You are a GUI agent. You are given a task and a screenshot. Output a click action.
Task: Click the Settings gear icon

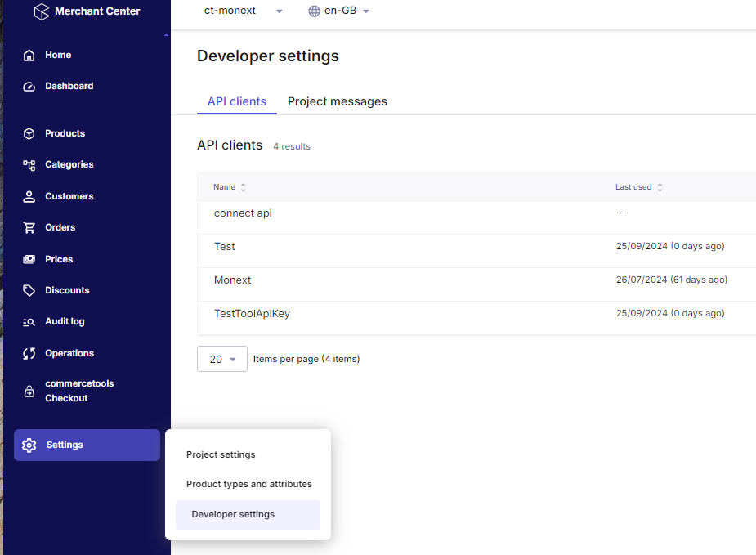29,445
